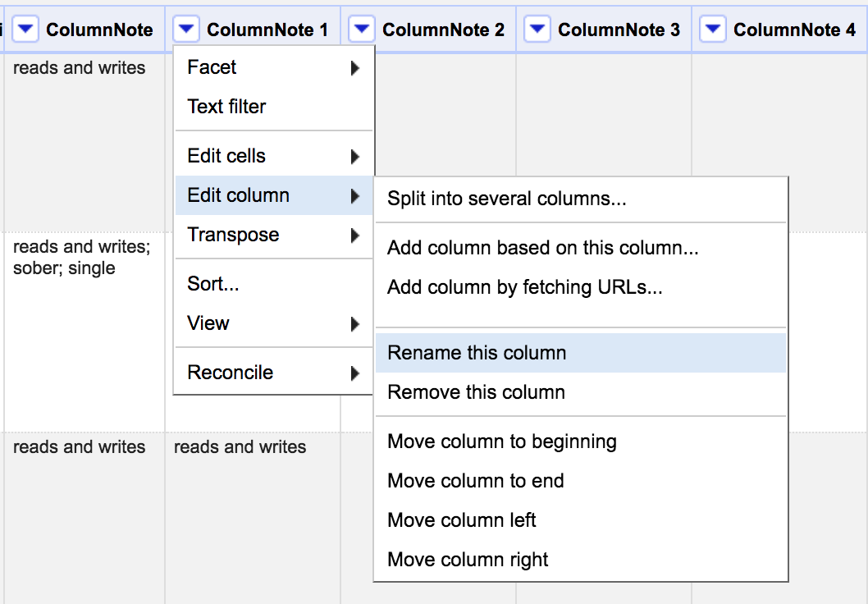Open the Transpose submenu
The width and height of the screenshot is (868, 604).
point(273,235)
